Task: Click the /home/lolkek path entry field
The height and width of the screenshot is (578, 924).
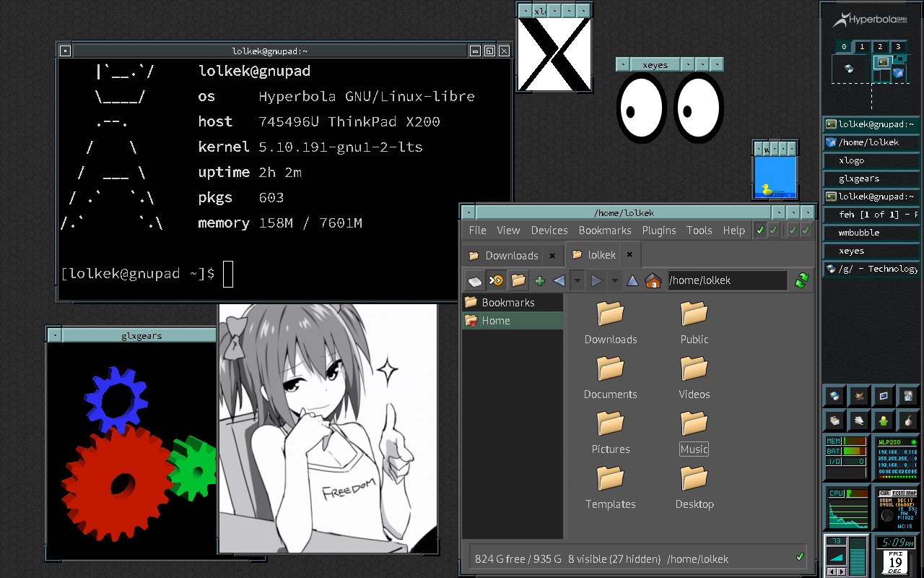Action: click(x=727, y=280)
